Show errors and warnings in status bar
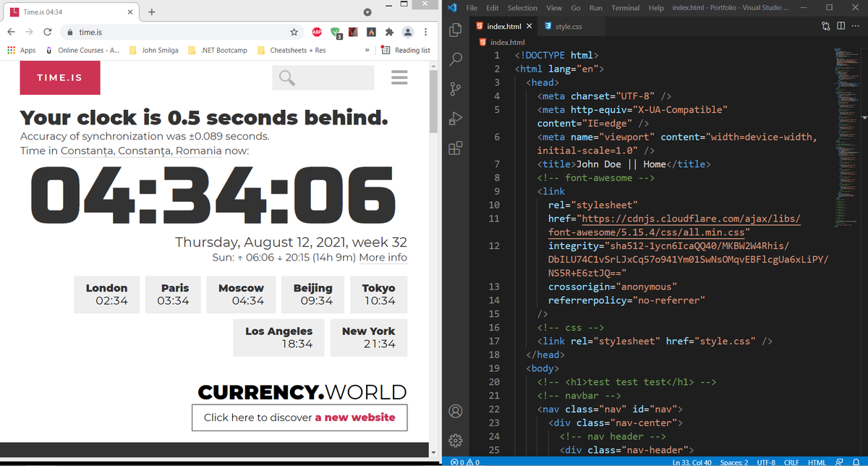The height and width of the screenshot is (466, 868). [x=465, y=462]
